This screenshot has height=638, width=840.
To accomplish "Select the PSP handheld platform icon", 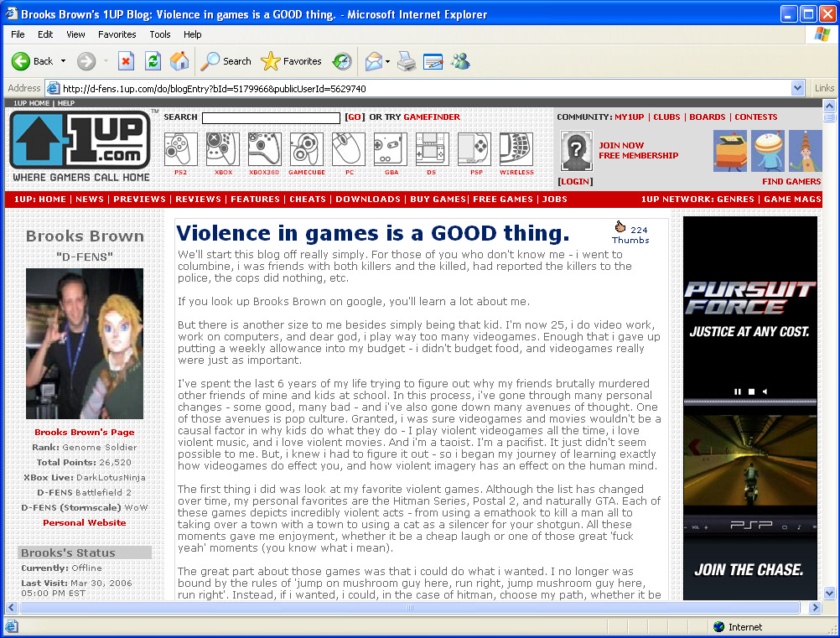I will tap(475, 149).
